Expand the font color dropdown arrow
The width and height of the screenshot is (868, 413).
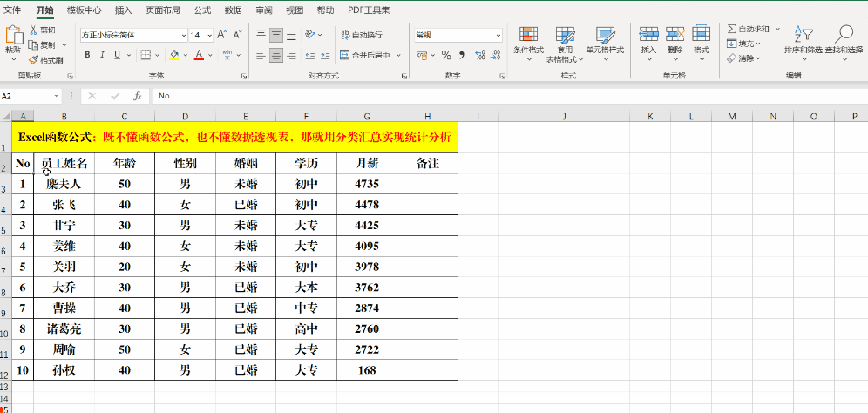click(x=212, y=55)
